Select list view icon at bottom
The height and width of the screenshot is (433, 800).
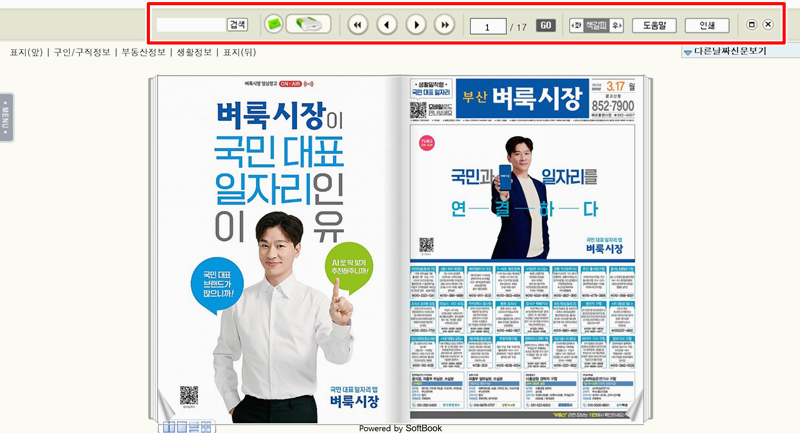(194, 427)
